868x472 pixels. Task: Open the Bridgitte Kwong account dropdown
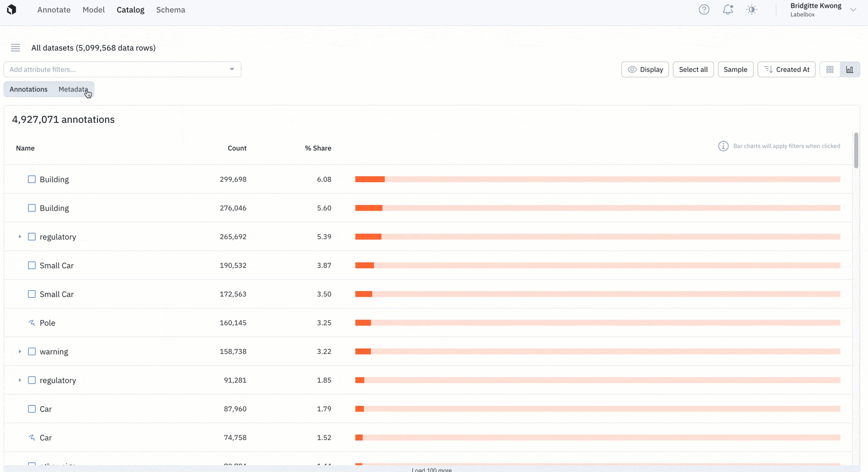[853, 9]
